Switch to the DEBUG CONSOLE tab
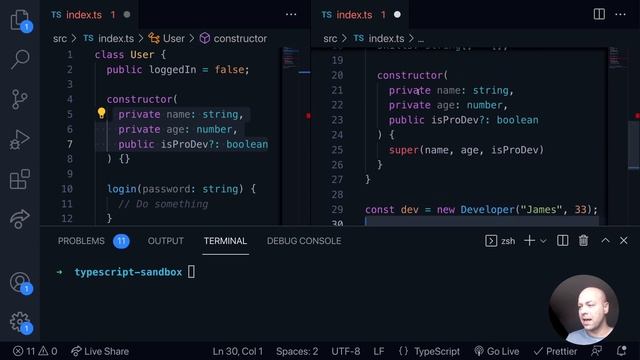 pyautogui.click(x=304, y=241)
